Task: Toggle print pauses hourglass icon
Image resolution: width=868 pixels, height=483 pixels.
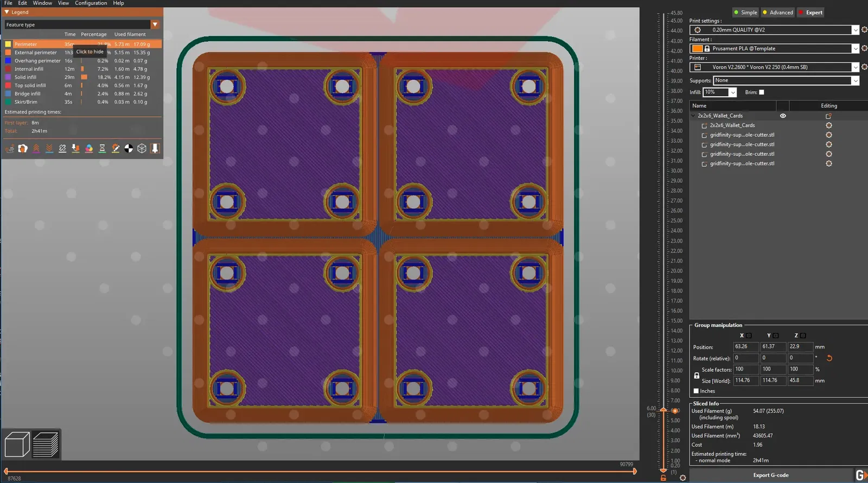Action: tap(102, 149)
